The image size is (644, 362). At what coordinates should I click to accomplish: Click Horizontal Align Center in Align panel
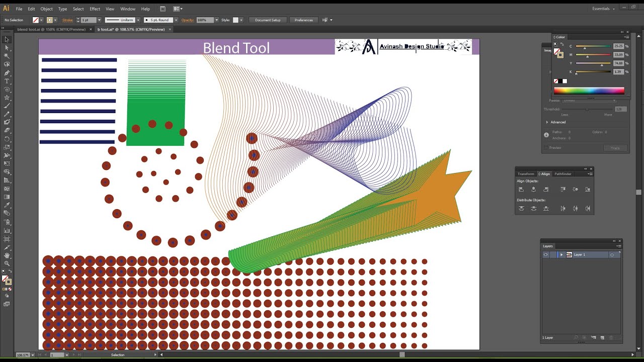tap(534, 189)
